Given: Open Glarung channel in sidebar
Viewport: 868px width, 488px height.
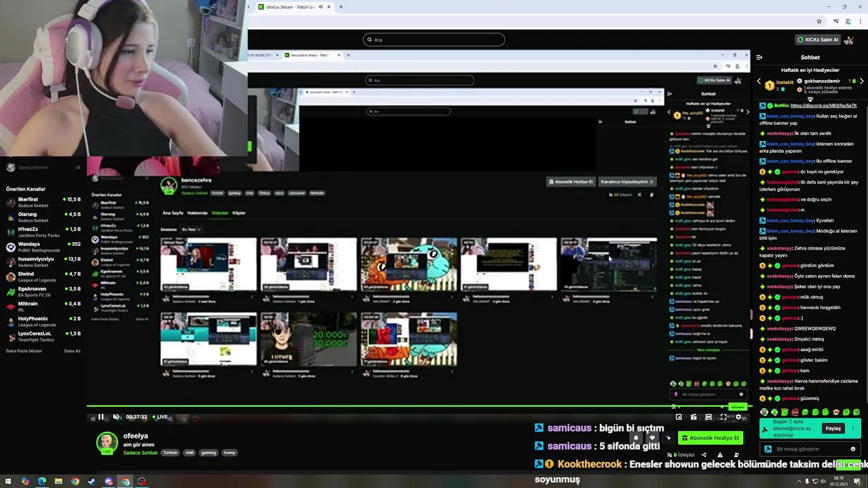Looking at the screenshot, I should (43, 218).
